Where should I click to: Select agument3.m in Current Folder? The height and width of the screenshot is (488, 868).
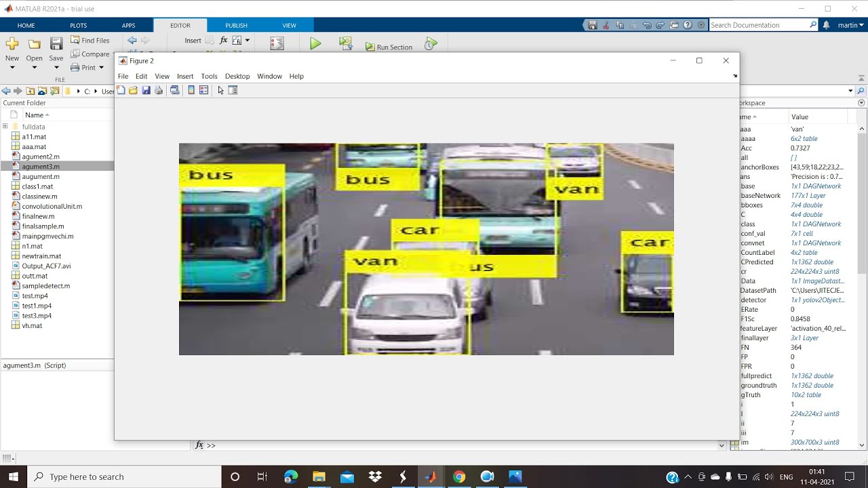[x=57, y=167]
